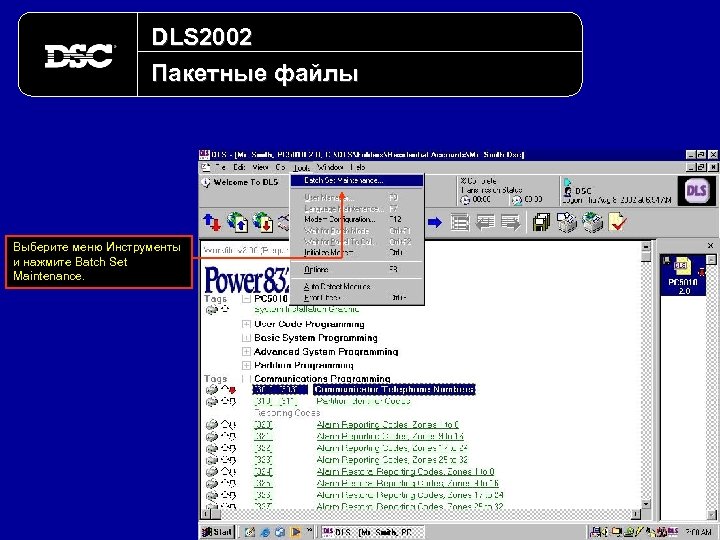Open the Window menu
The image size is (720, 540).
[x=331, y=168]
